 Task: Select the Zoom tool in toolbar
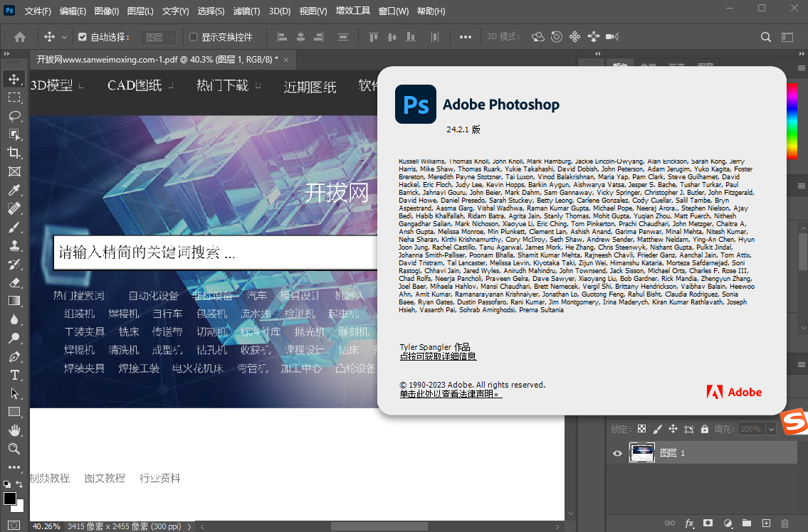pyautogui.click(x=14, y=449)
